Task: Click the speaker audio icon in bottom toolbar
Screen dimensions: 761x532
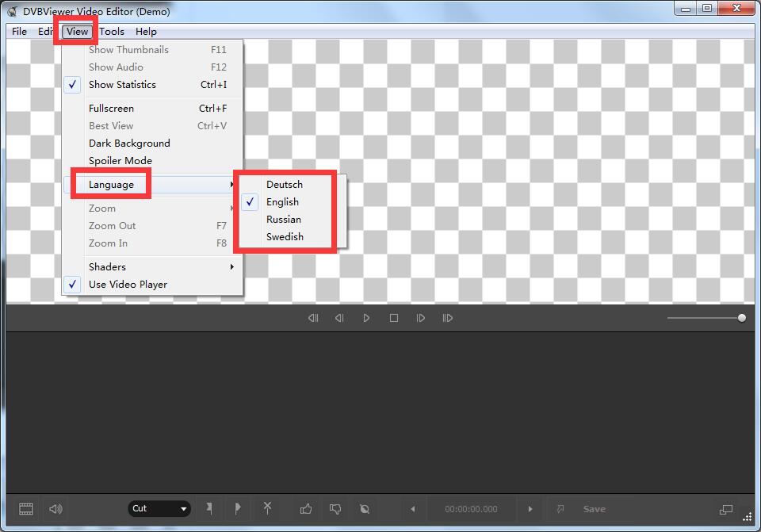Action: (55, 509)
